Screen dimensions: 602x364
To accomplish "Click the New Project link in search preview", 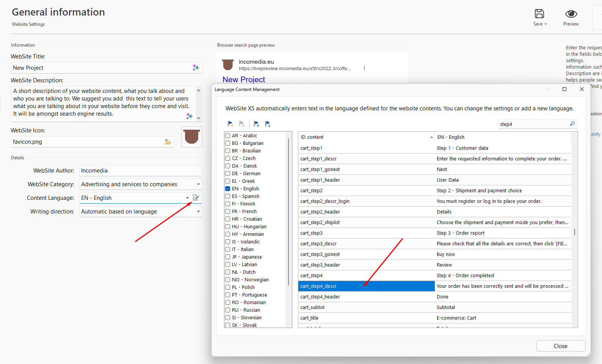I will pyautogui.click(x=244, y=80).
